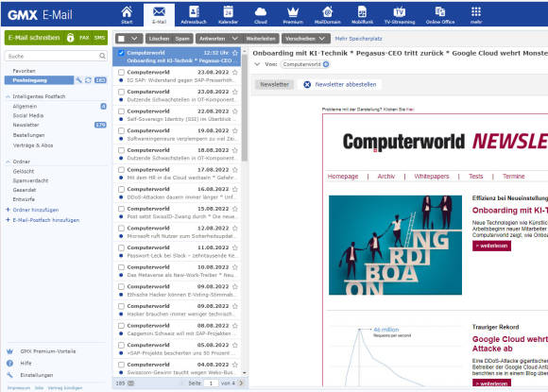This screenshot has width=548, height=392.
Task: Select the E-Mail tab
Action: (159, 15)
